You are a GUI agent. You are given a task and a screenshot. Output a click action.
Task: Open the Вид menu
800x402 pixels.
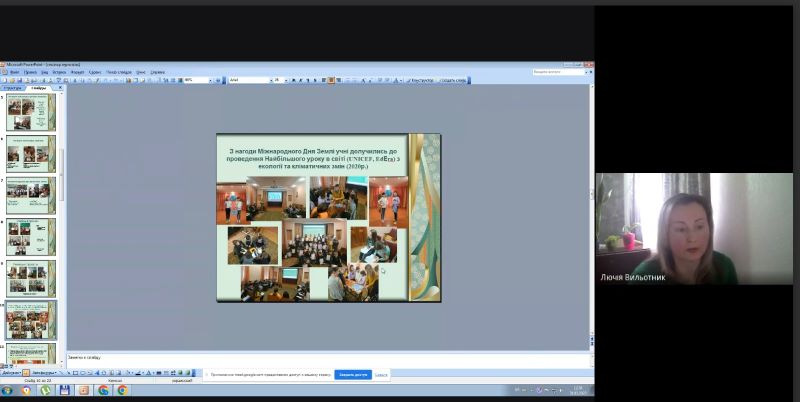click(x=44, y=72)
